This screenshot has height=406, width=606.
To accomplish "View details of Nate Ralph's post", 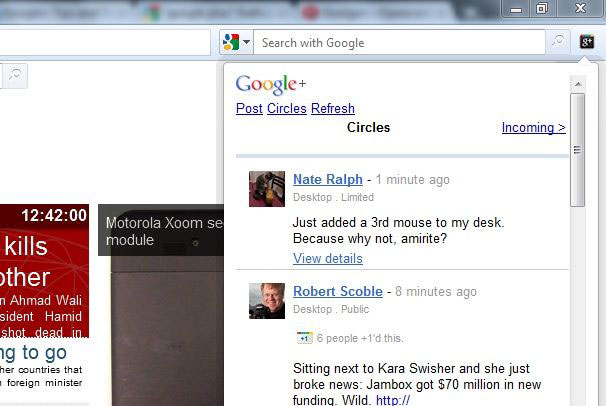I will point(328,258).
